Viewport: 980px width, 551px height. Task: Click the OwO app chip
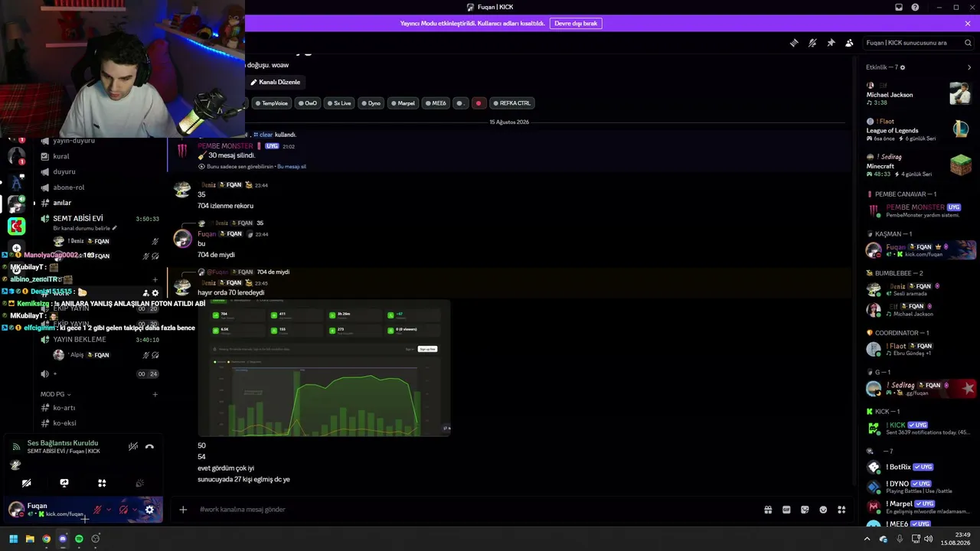pos(308,103)
